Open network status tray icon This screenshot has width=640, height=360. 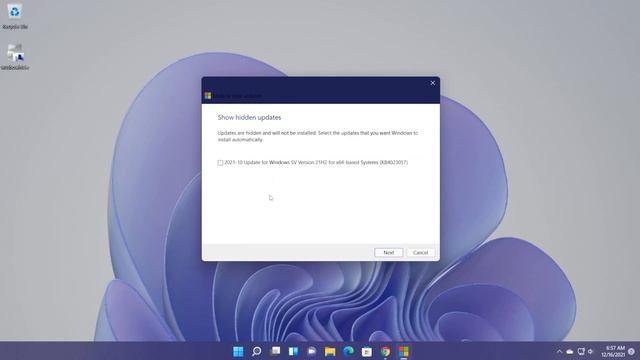click(581, 351)
